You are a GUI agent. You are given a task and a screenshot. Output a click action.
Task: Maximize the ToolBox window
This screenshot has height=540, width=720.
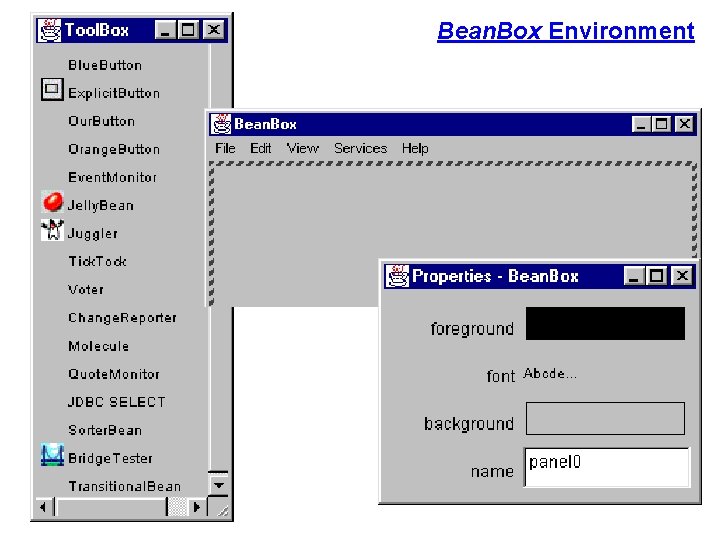pyautogui.click(x=188, y=30)
